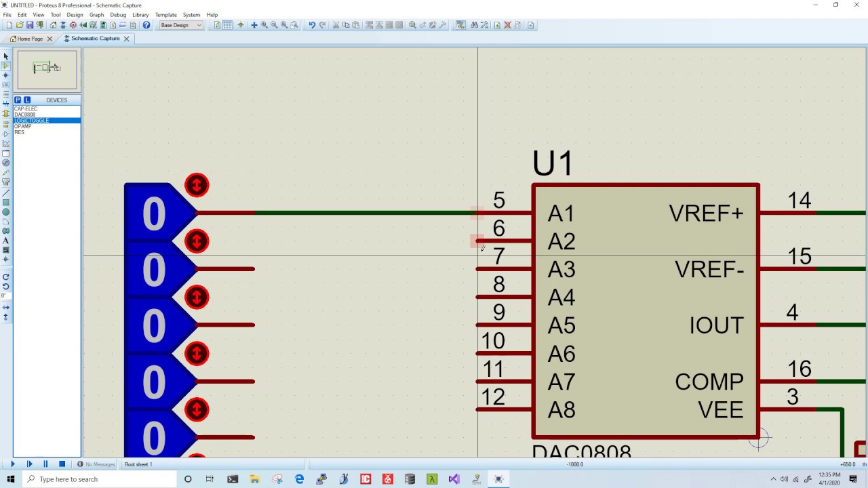Open the Base Design dropdown
This screenshot has width=868, height=488.
coord(180,25)
